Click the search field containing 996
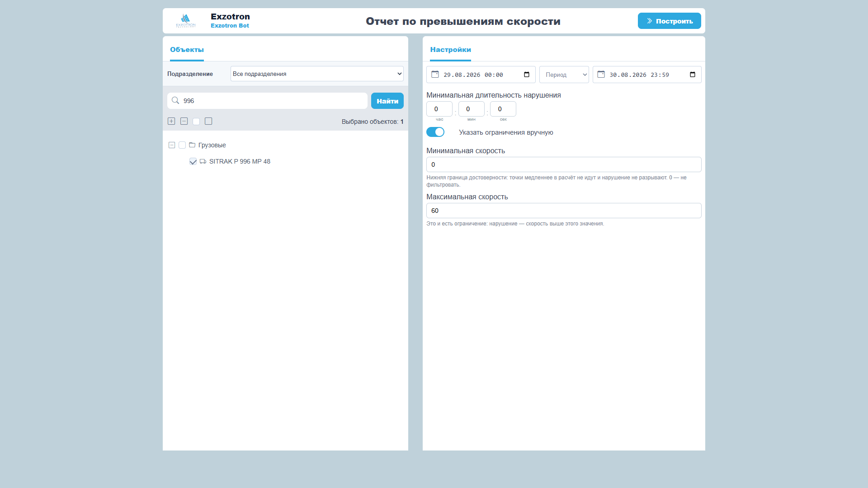Viewport: 868px width, 488px height. pyautogui.click(x=267, y=101)
